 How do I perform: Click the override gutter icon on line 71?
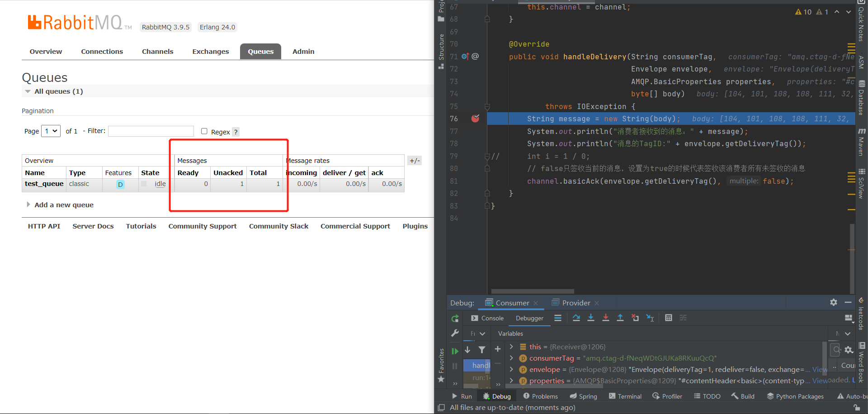click(x=465, y=57)
